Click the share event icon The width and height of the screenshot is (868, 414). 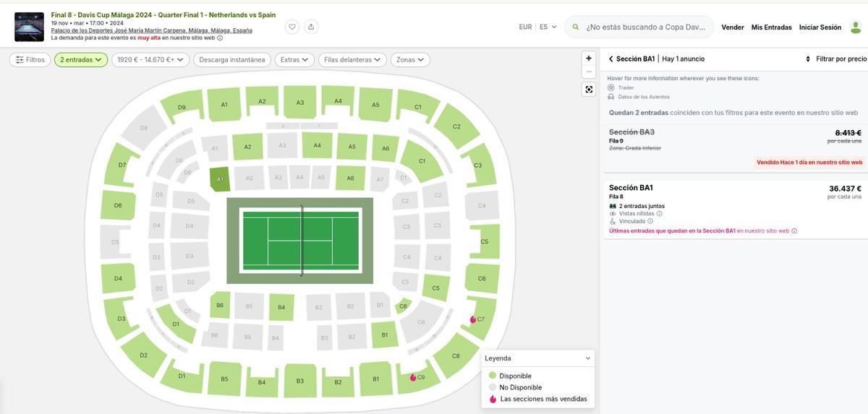[x=311, y=27]
